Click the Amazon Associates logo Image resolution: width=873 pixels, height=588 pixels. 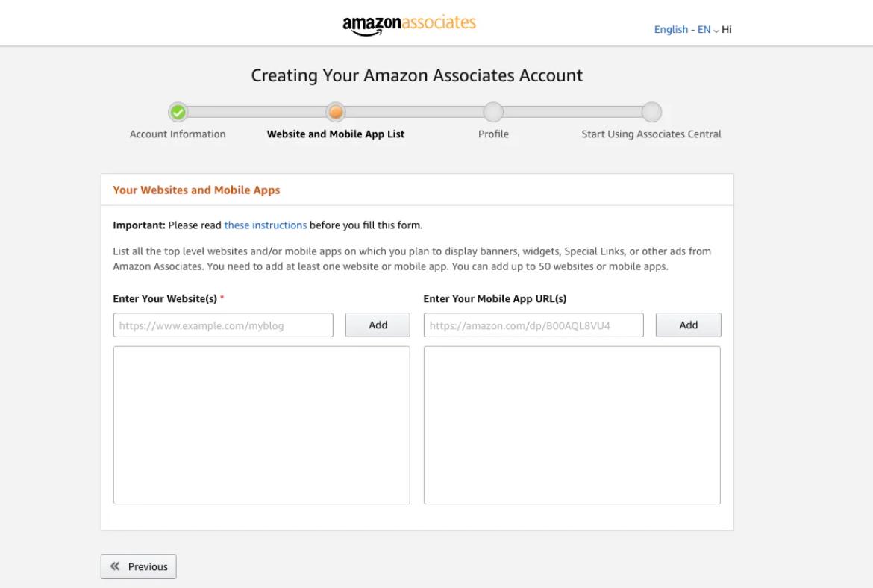click(409, 24)
